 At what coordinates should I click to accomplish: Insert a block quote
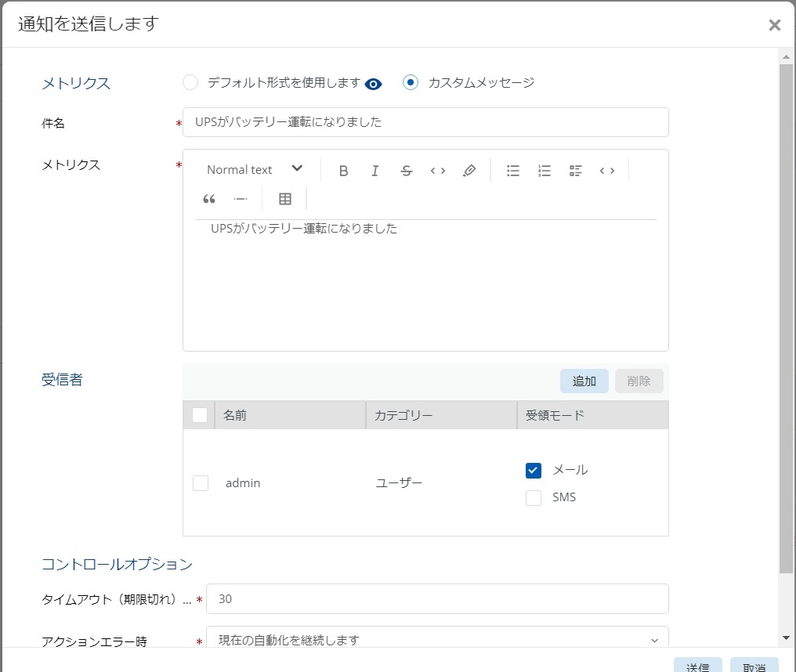[209, 199]
